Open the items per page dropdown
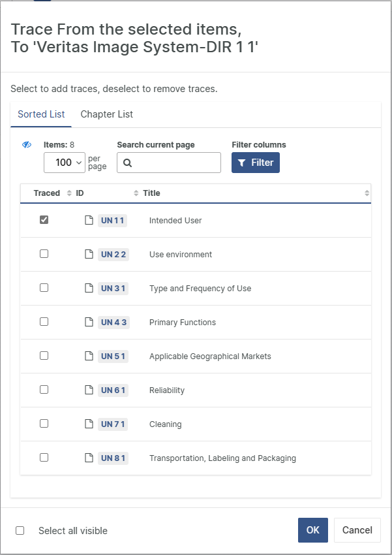 coord(64,163)
